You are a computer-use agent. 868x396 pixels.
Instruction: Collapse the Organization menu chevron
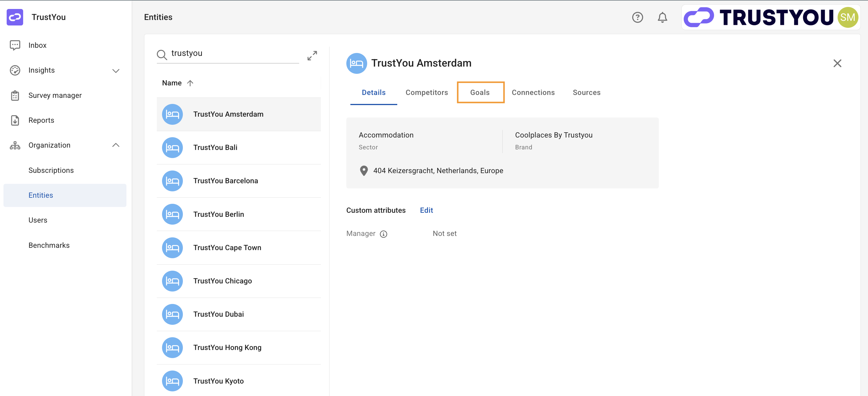[x=115, y=145]
